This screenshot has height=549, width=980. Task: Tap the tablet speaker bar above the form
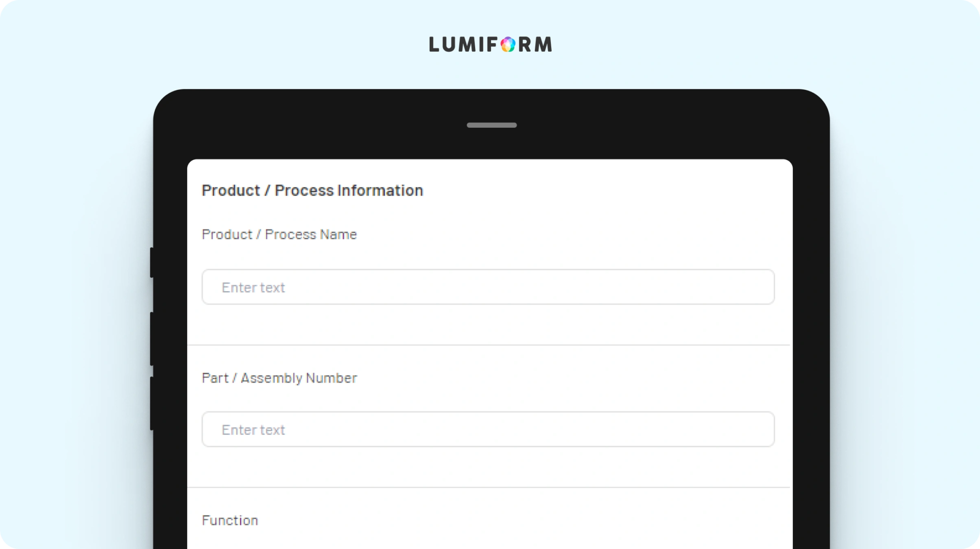492,125
